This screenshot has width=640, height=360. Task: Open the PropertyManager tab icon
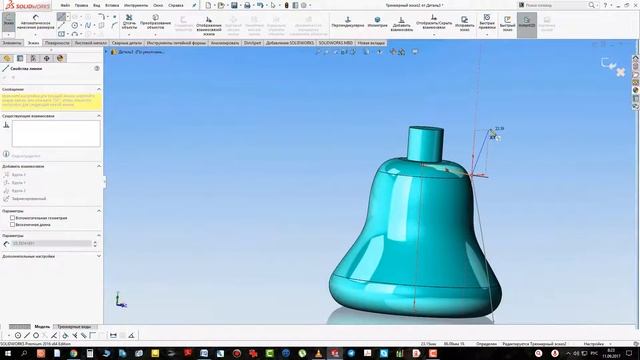pos(20,58)
